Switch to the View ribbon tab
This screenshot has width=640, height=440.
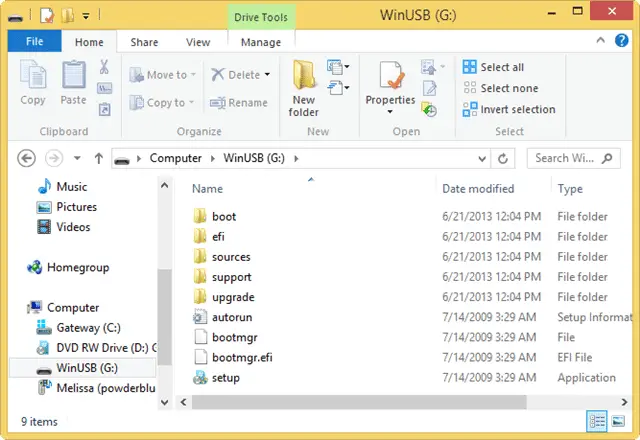pyautogui.click(x=198, y=42)
